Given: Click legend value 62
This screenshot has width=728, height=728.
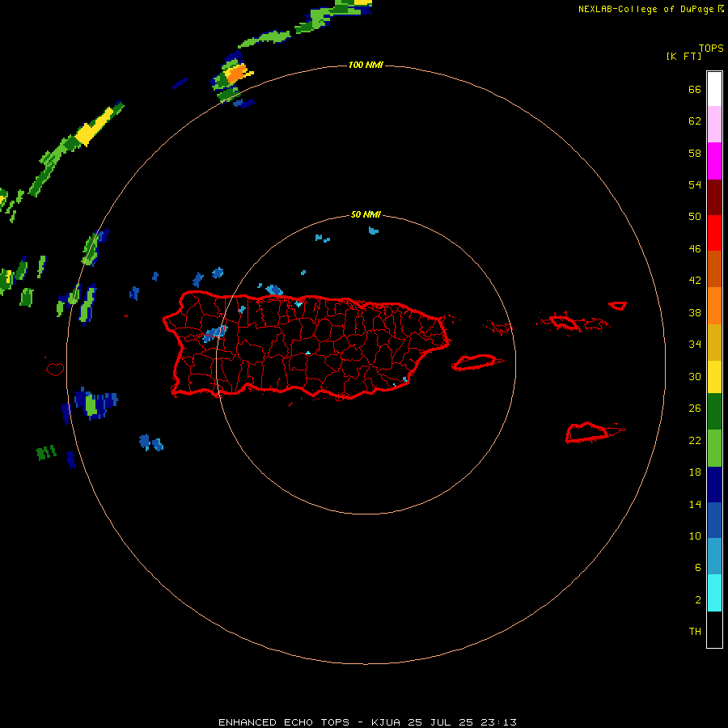Looking at the screenshot, I should point(695,121).
